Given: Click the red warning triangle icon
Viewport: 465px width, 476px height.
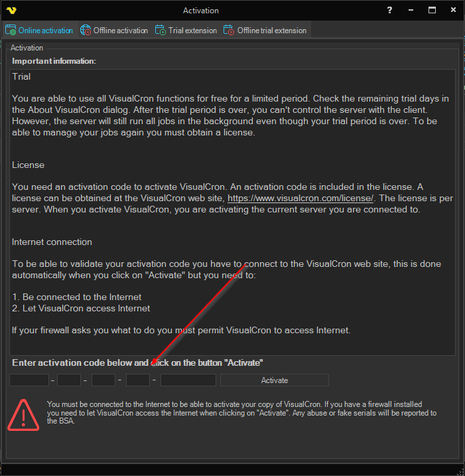Looking at the screenshot, I should click(24, 413).
